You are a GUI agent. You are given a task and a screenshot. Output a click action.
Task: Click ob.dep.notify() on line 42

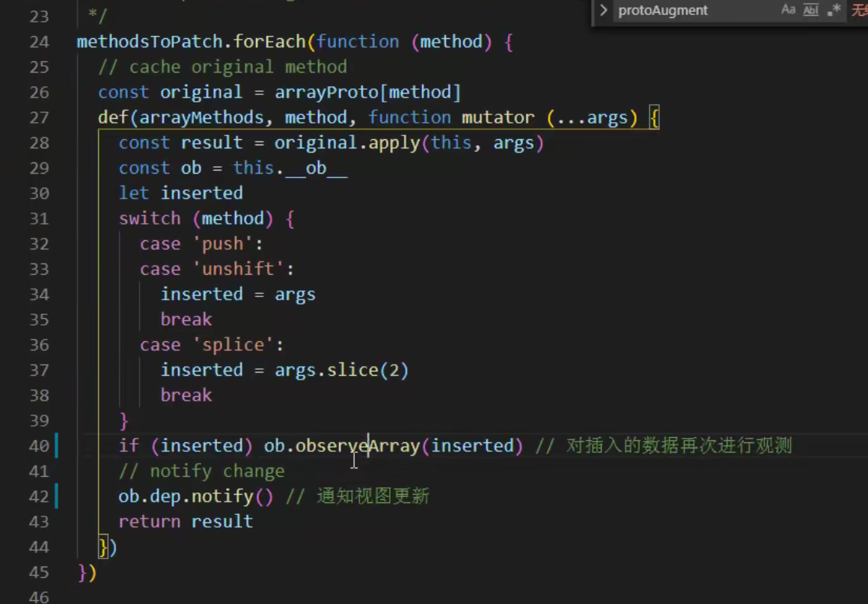(x=195, y=496)
